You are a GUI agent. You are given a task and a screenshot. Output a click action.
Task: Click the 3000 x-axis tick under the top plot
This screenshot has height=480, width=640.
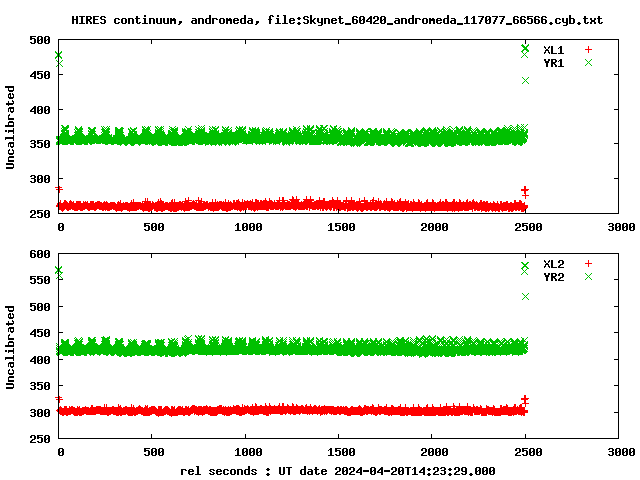pos(621,227)
